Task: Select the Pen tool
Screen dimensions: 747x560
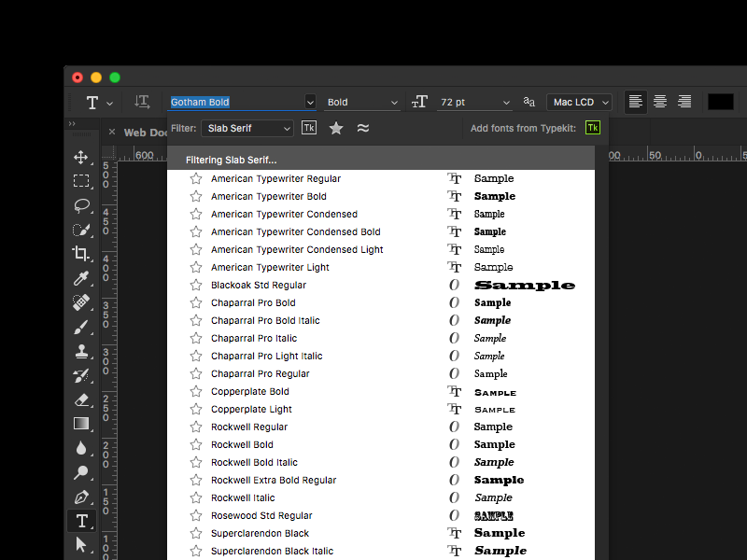Action: [81, 497]
